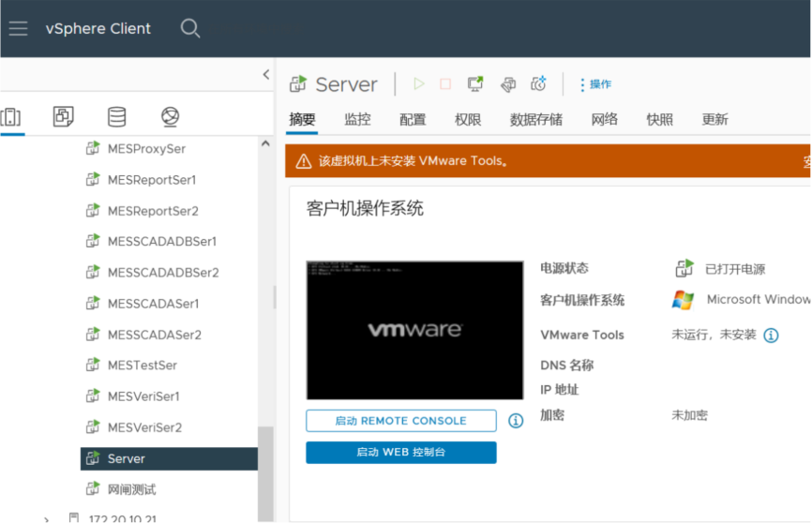Switch to the 监控 tab

click(x=357, y=119)
